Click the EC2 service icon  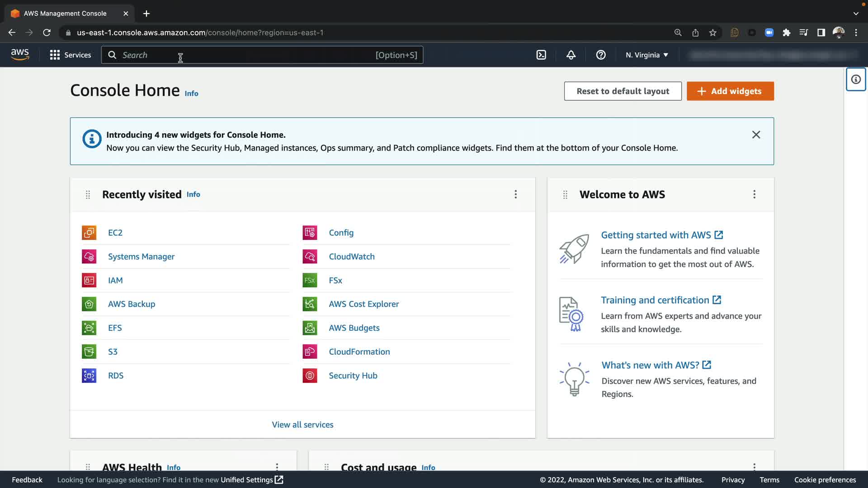[x=89, y=233]
